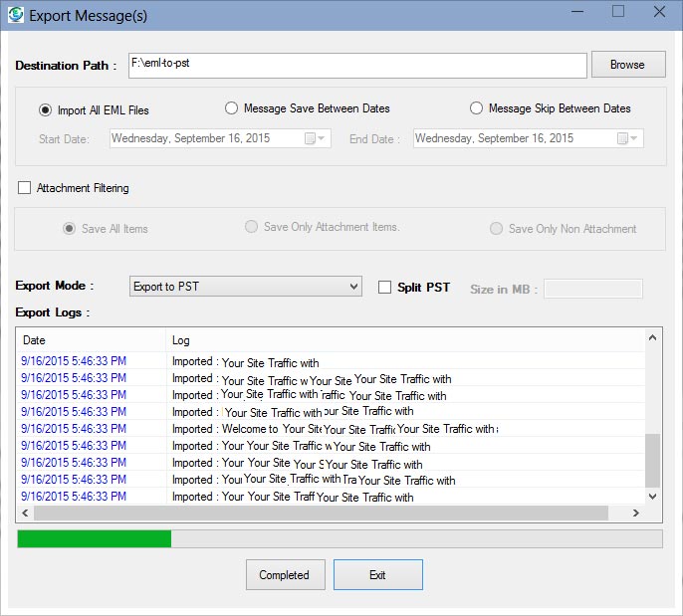Click the Destination Path text field

point(356,65)
